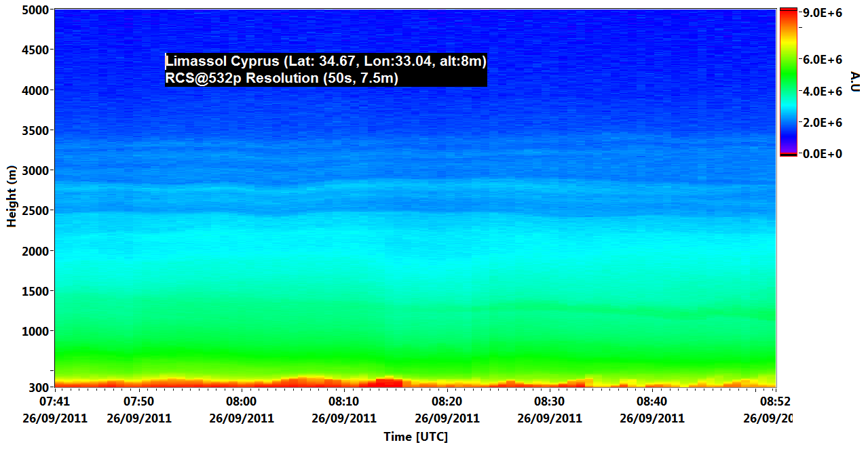
Task: Select the A.U colorbar unit label
Action: pyautogui.click(x=854, y=81)
